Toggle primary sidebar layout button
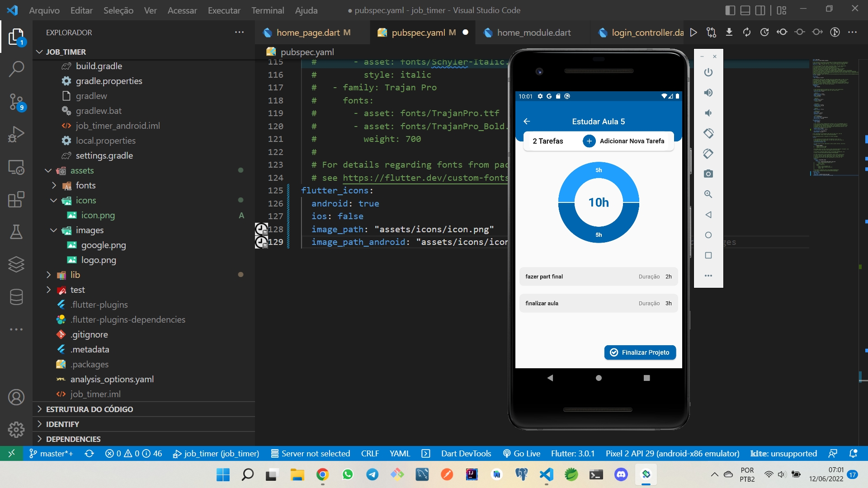Screen dimensions: 868x488 730,10
